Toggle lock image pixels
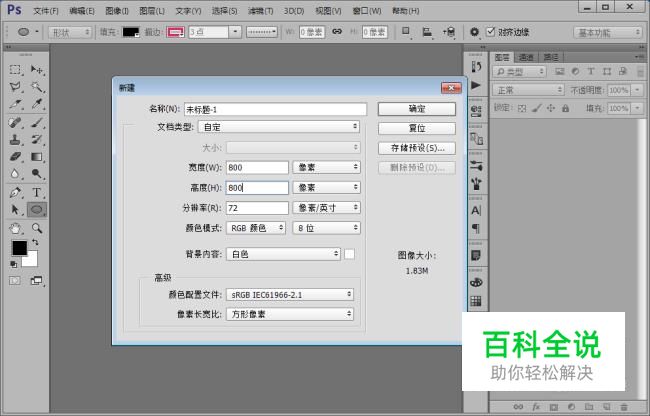650x416 pixels. coord(536,109)
